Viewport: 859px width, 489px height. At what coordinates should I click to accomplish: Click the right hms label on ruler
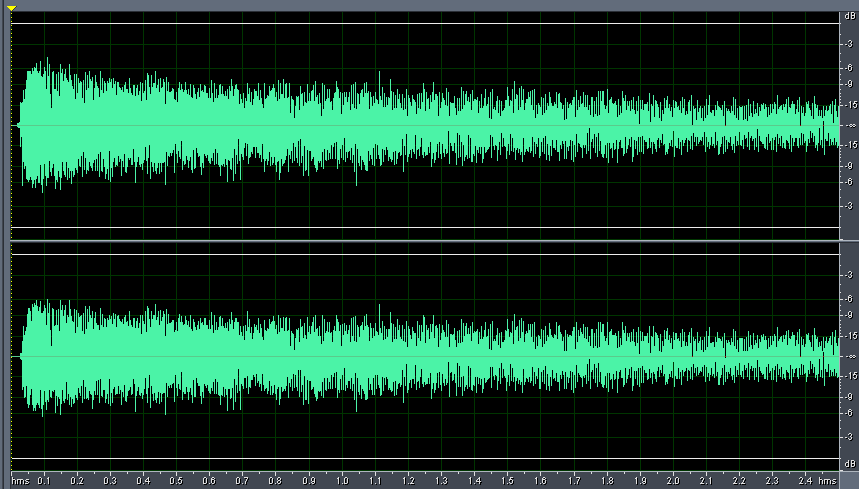(x=827, y=480)
